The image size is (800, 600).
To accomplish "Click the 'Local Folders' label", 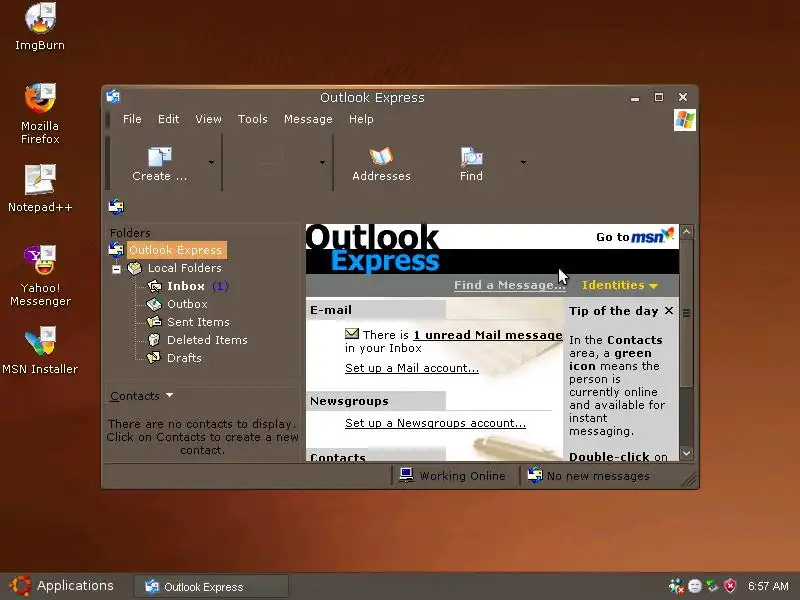I will point(185,268).
